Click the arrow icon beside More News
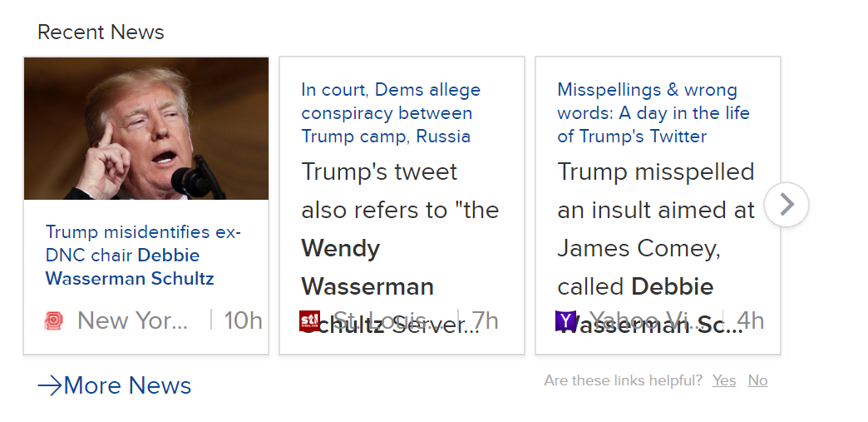Image resolution: width=868 pixels, height=422 pixels. [x=49, y=385]
